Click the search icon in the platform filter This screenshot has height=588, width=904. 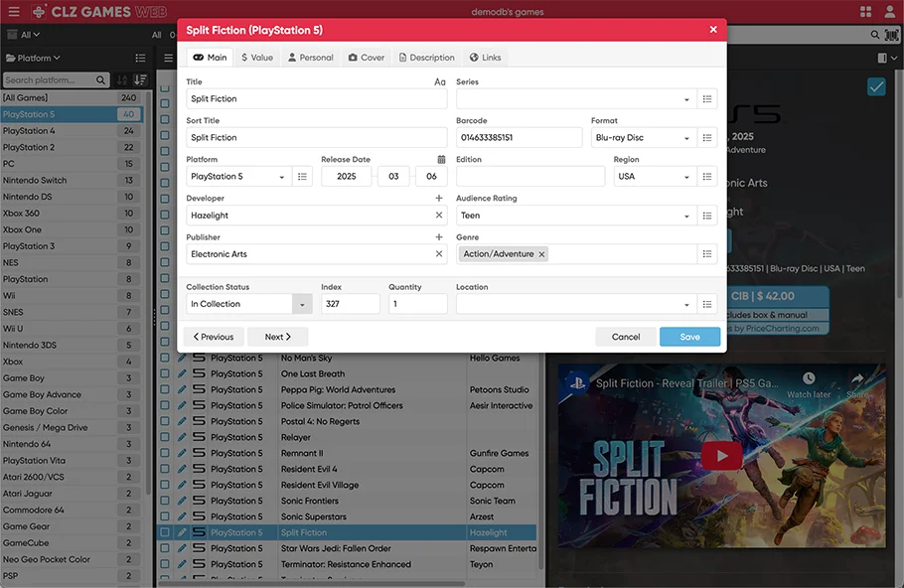point(100,80)
